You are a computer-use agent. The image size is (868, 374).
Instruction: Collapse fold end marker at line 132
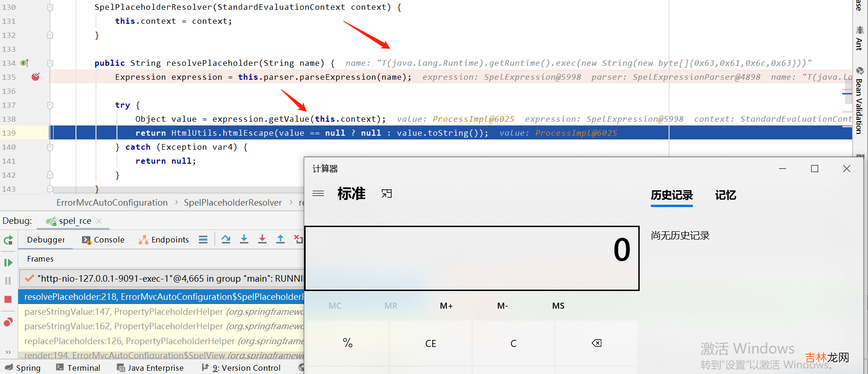tap(50, 35)
